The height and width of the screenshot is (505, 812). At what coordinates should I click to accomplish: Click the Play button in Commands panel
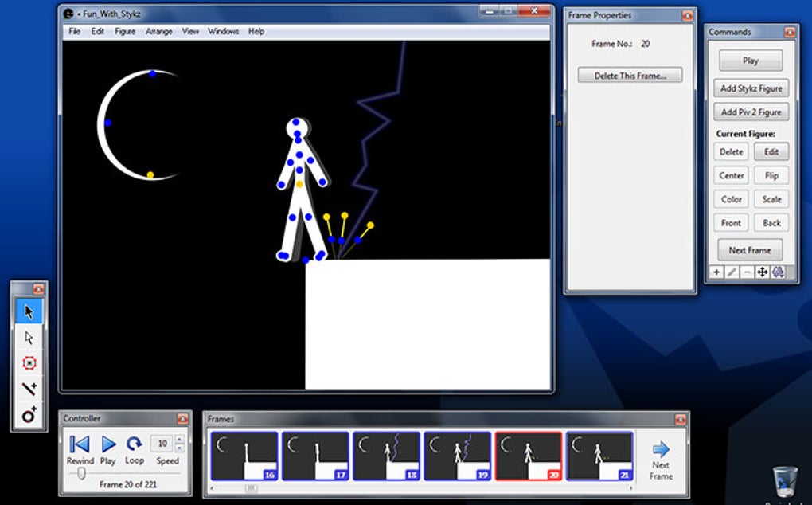click(751, 61)
